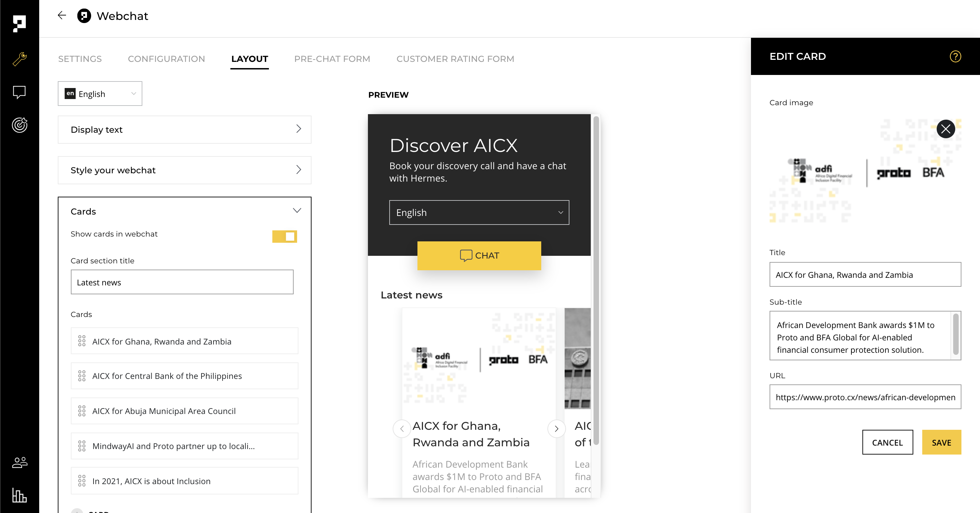Remove the card image with X button

(x=945, y=129)
